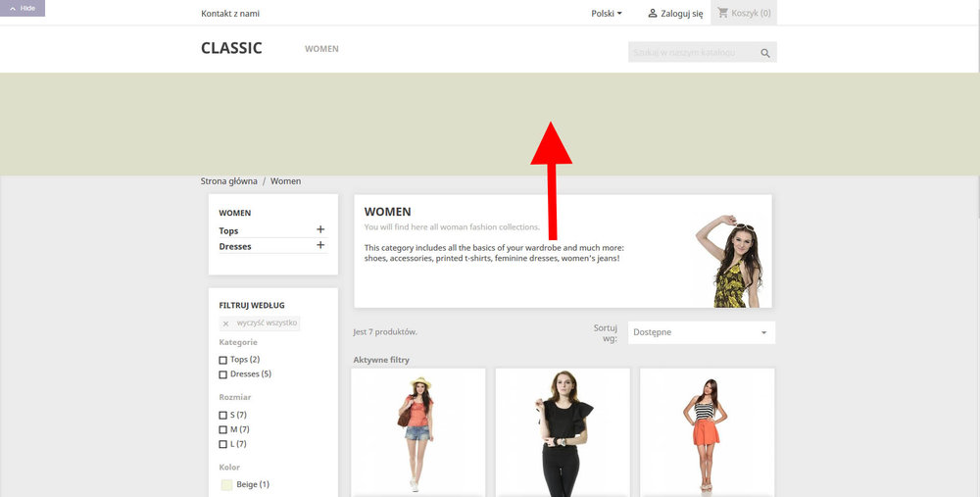This screenshot has width=980, height=497.
Task: Click the Jest 7 produktów text
Action: pos(385,332)
